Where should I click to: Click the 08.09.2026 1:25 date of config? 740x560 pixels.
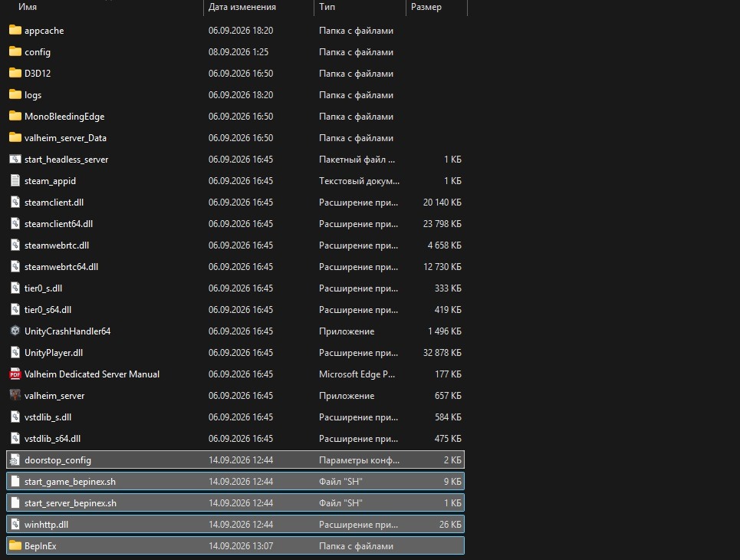[238, 52]
